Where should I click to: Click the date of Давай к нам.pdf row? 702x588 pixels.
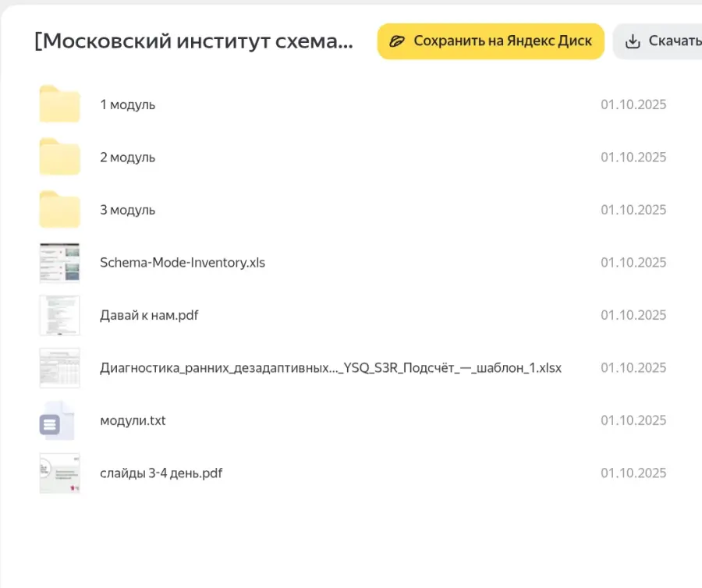click(x=633, y=315)
